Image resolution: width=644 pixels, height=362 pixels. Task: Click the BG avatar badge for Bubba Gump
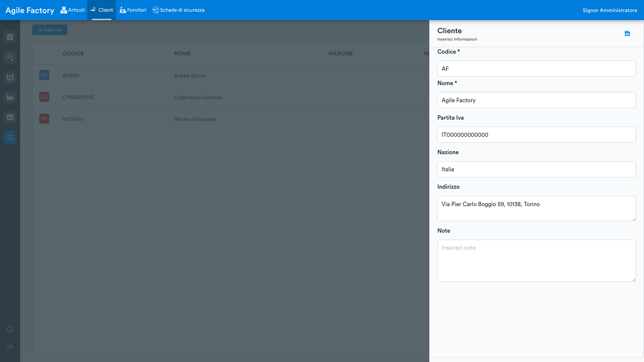(x=44, y=75)
